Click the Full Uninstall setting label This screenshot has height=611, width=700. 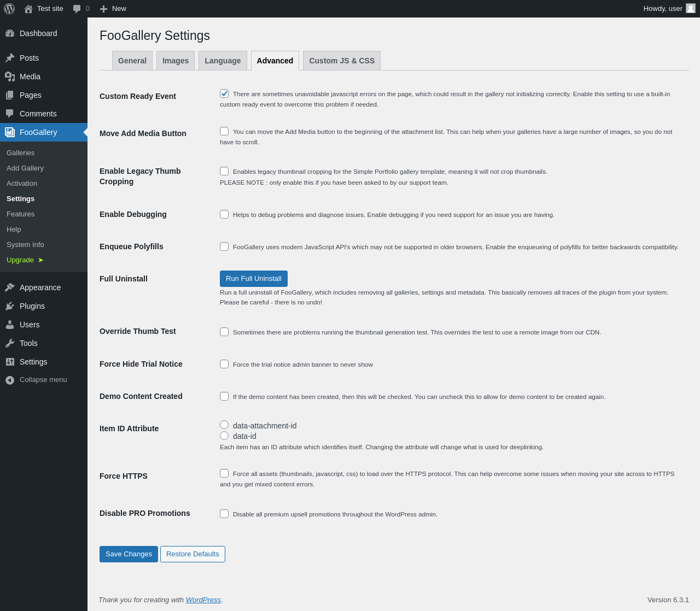124,279
